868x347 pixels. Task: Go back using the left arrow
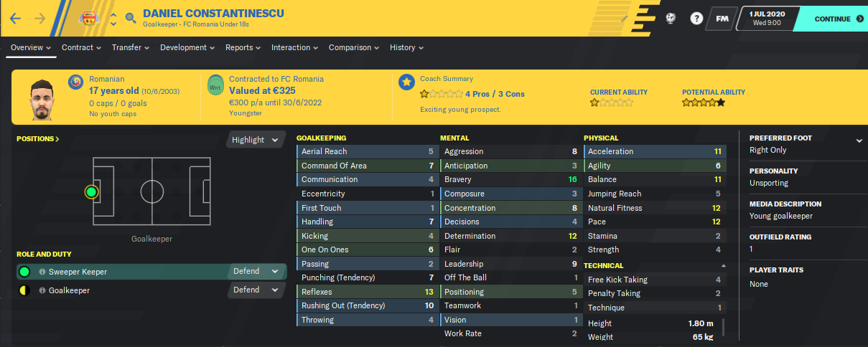tap(16, 18)
